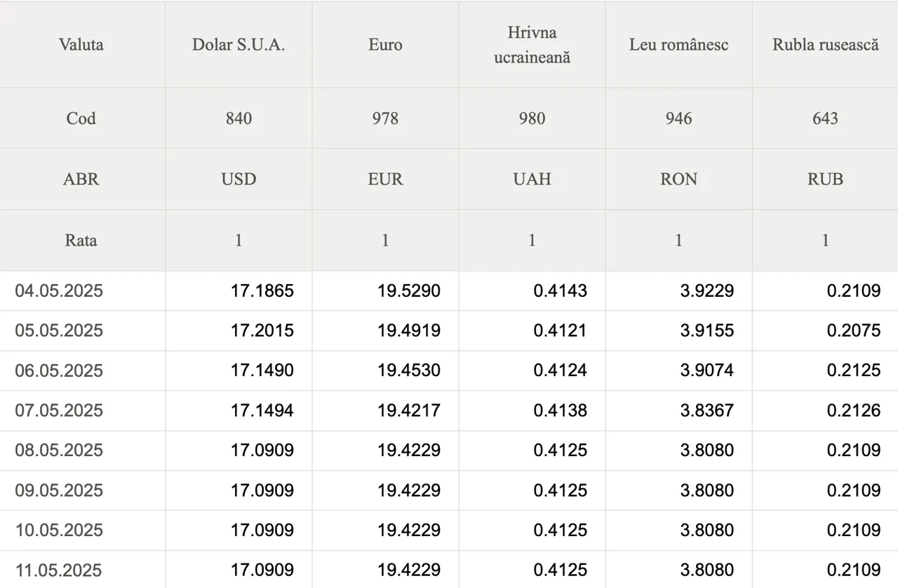Select the 07.05.2025 date cell
Image resolution: width=898 pixels, height=588 pixels.
tap(59, 410)
